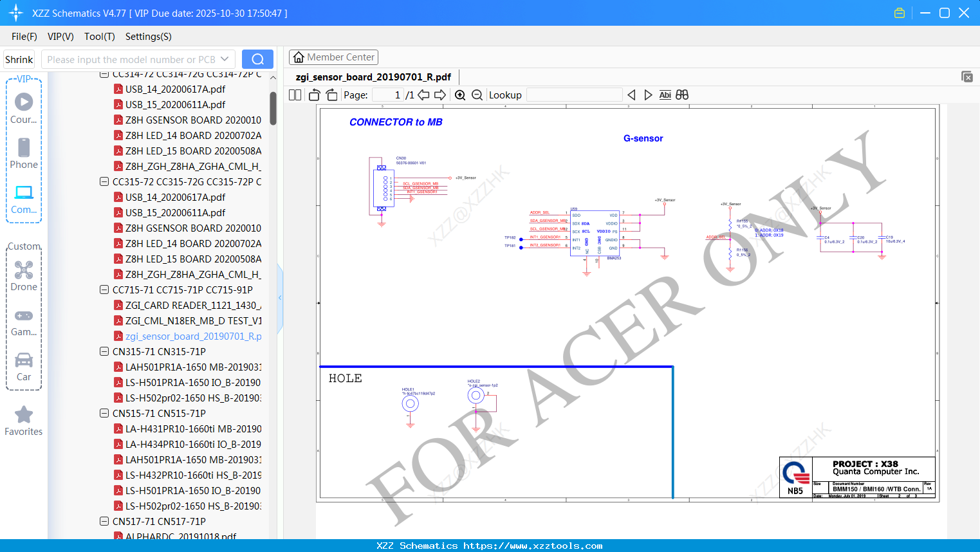The height and width of the screenshot is (552, 980).
Task: Open the Drone category
Action: point(24,275)
